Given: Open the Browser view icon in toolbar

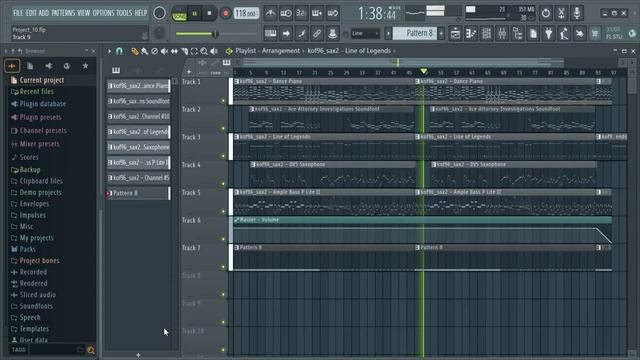Looking at the screenshot, I should coord(517,33).
